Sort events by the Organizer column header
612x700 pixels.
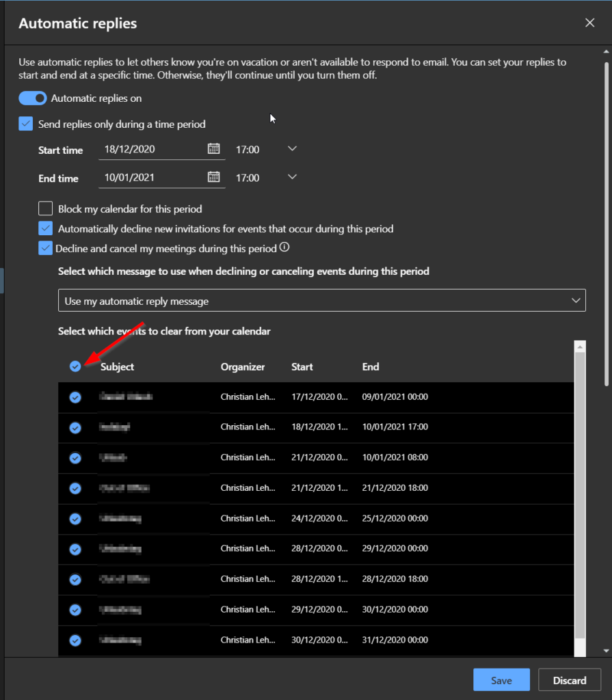242,367
